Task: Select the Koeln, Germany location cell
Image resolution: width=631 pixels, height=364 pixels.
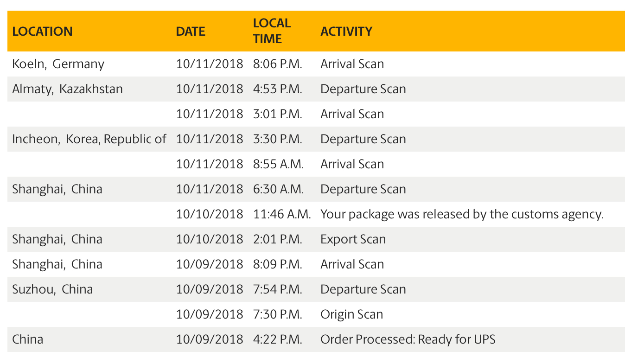Action: point(58,64)
